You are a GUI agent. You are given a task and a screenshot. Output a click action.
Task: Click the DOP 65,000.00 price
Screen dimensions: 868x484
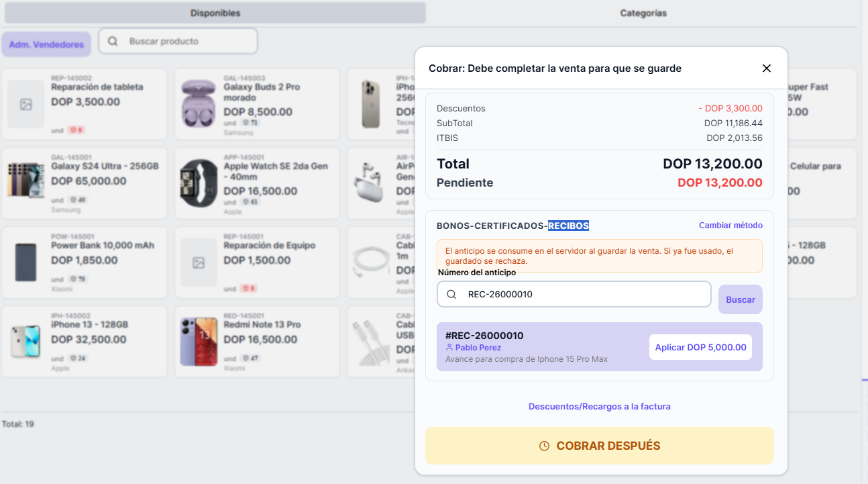89,181
